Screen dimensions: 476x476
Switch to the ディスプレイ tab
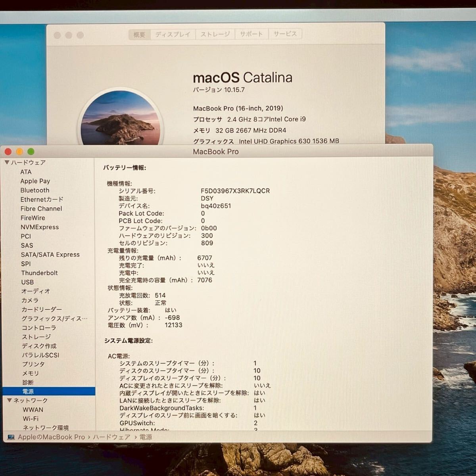173,35
